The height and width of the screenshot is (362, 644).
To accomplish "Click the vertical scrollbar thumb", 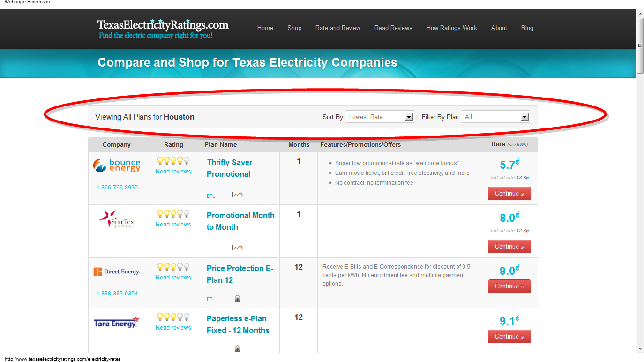I will [640, 45].
